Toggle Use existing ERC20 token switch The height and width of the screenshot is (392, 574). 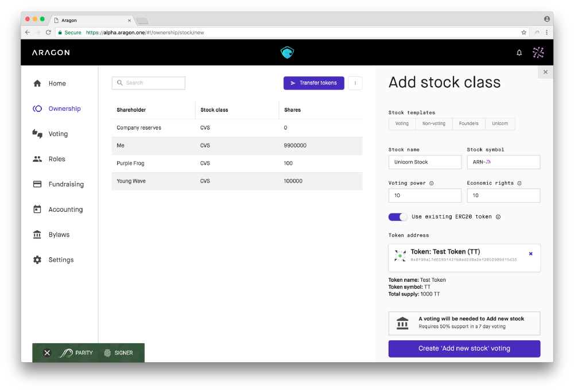pos(398,217)
